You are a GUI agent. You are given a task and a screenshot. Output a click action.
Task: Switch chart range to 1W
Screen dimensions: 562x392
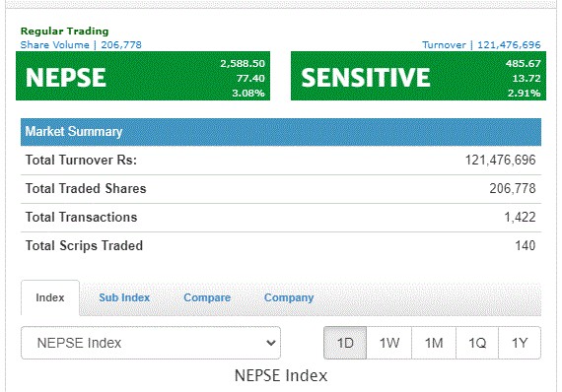pos(389,343)
